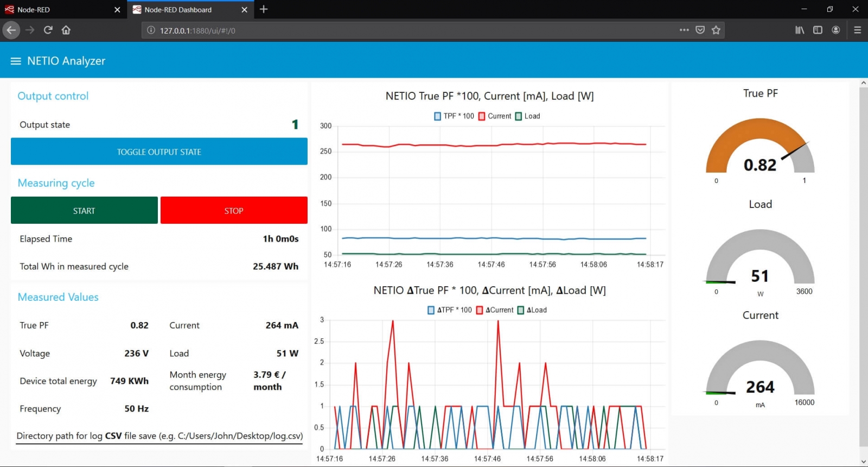Close the Node-RED Dashboard tab

click(x=244, y=10)
